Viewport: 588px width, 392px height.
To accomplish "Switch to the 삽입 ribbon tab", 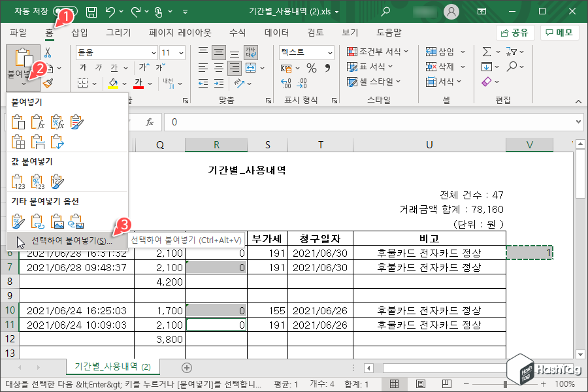I will 80,33.
